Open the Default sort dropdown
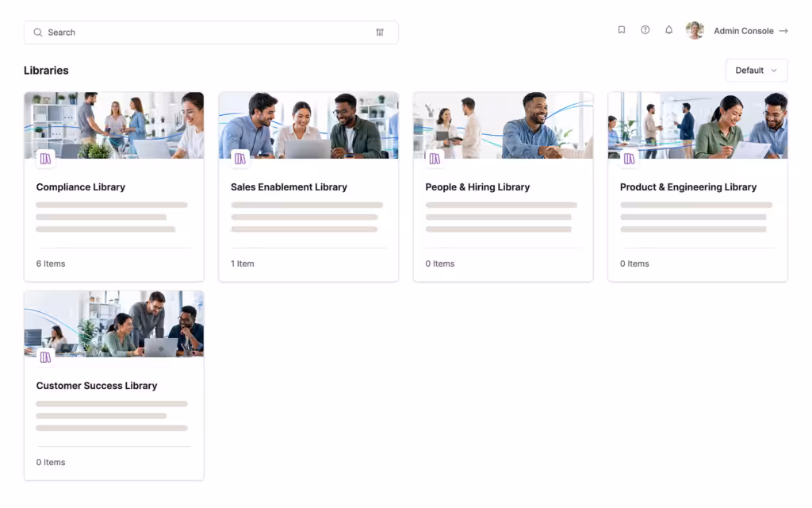The width and height of the screenshot is (812, 508). [756, 71]
